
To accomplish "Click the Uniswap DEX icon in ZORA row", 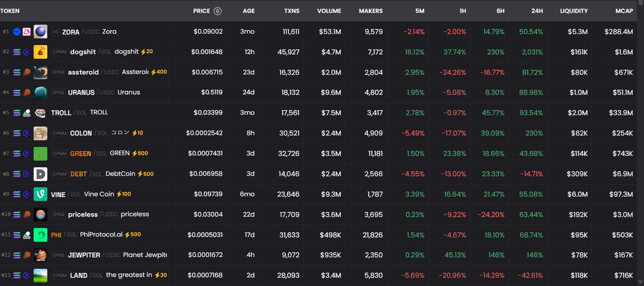I will pos(26,32).
